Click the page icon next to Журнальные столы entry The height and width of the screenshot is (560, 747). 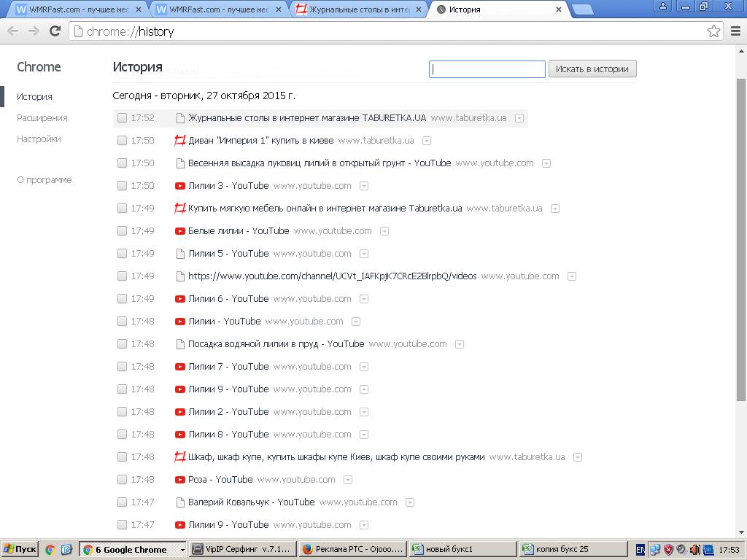[x=180, y=118]
